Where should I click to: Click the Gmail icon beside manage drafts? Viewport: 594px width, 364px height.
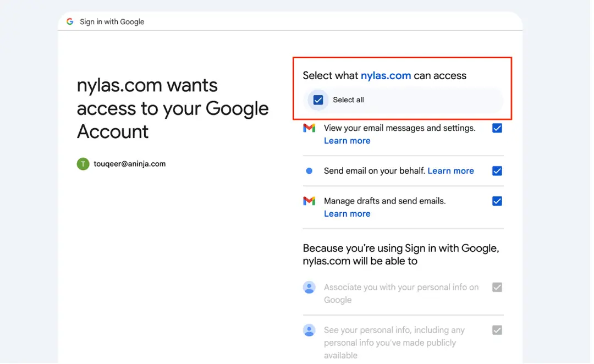click(309, 201)
